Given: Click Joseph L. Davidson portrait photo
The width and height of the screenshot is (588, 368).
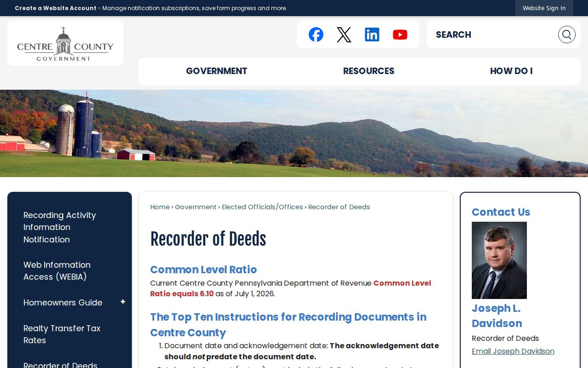Looking at the screenshot, I should (x=499, y=260).
